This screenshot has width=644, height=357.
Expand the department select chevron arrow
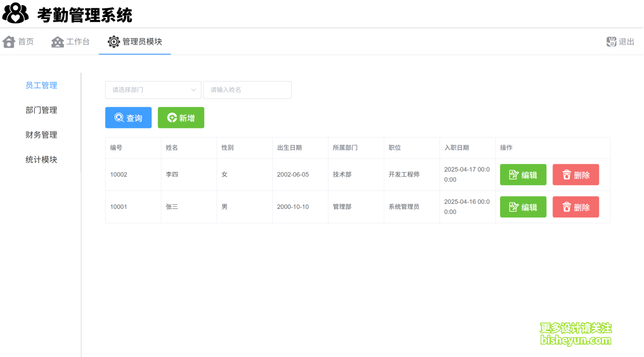click(194, 90)
